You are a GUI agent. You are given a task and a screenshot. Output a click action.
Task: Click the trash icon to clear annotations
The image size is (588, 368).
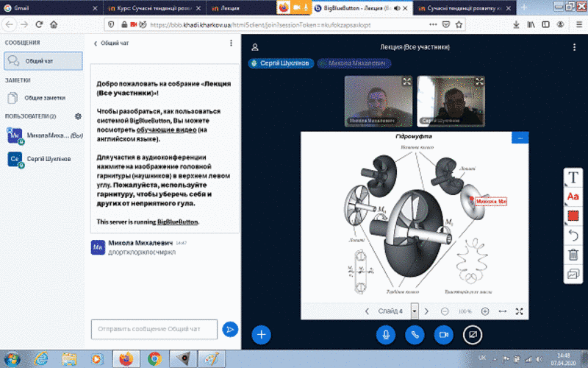pyautogui.click(x=573, y=255)
